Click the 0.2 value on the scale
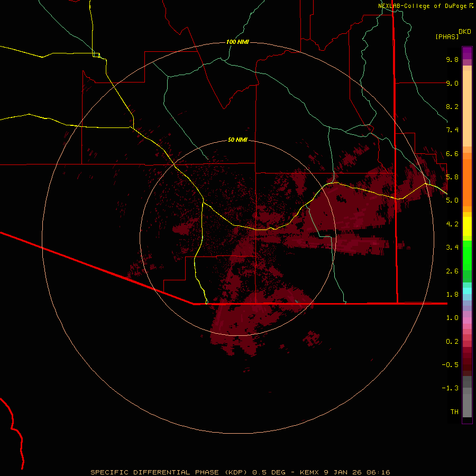Screen dimensions: 476x476 pos(452,342)
